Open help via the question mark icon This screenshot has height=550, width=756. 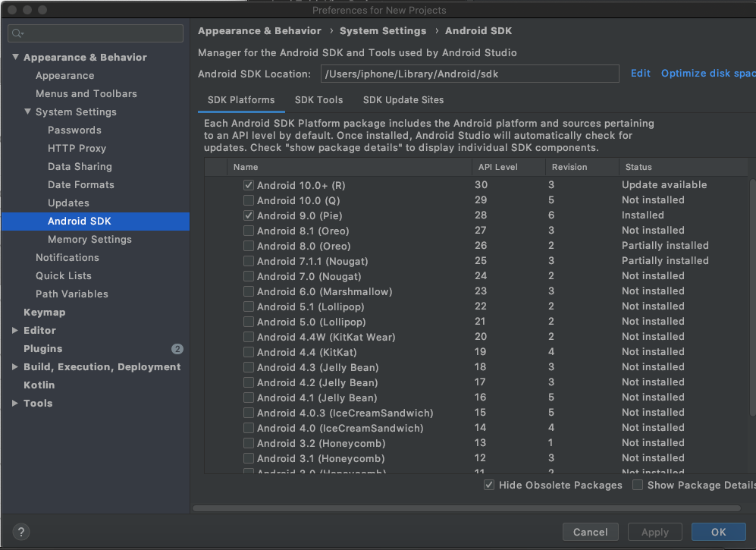(20, 532)
